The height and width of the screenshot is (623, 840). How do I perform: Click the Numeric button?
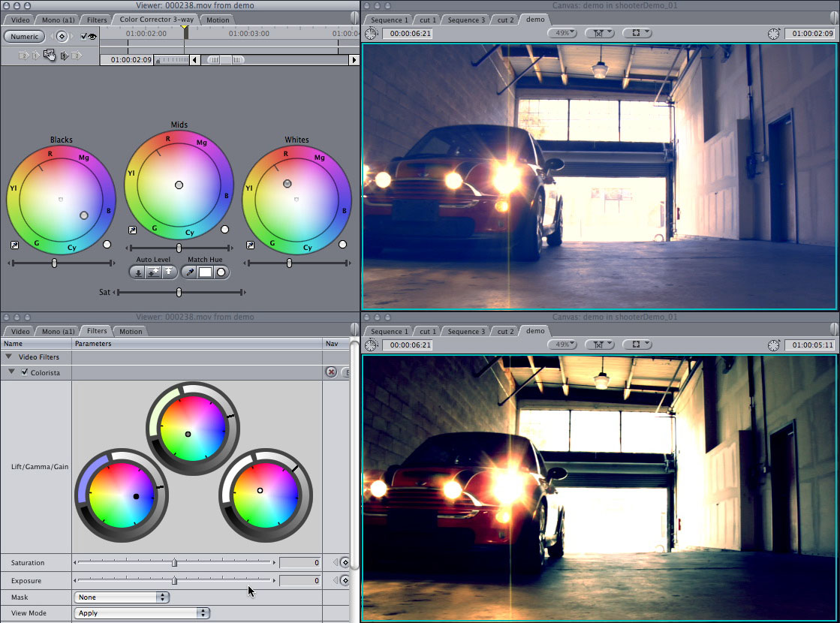(24, 36)
